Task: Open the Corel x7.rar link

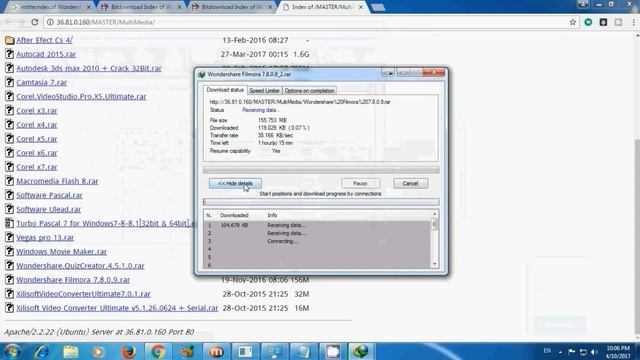Action: pyautogui.click(x=37, y=167)
